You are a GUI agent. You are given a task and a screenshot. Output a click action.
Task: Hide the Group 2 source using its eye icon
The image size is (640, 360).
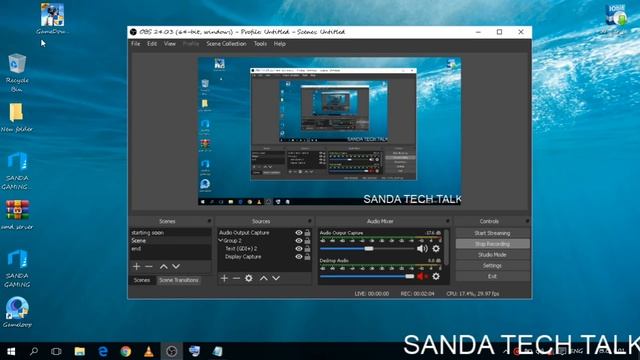[299, 241]
